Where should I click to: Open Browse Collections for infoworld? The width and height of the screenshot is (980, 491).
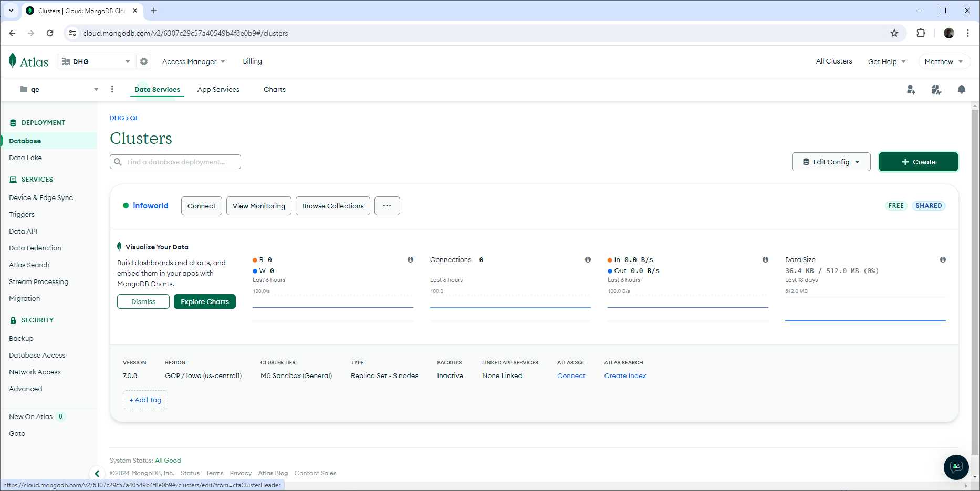tap(332, 205)
